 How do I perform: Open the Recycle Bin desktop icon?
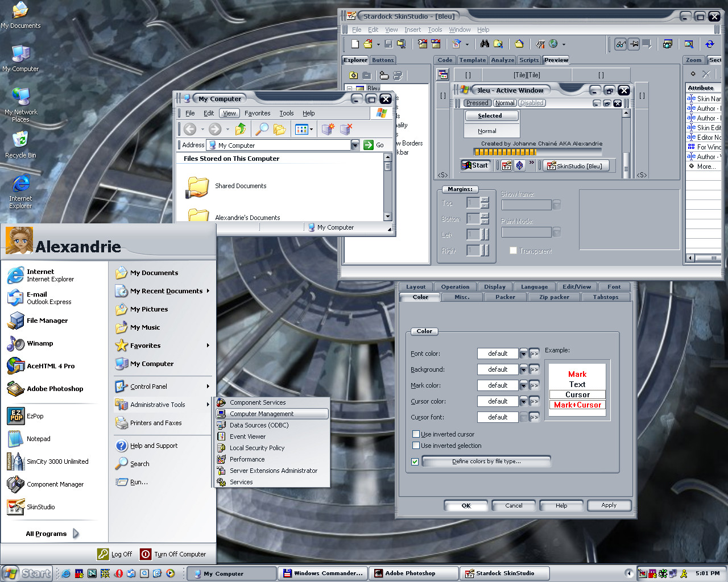[20, 144]
